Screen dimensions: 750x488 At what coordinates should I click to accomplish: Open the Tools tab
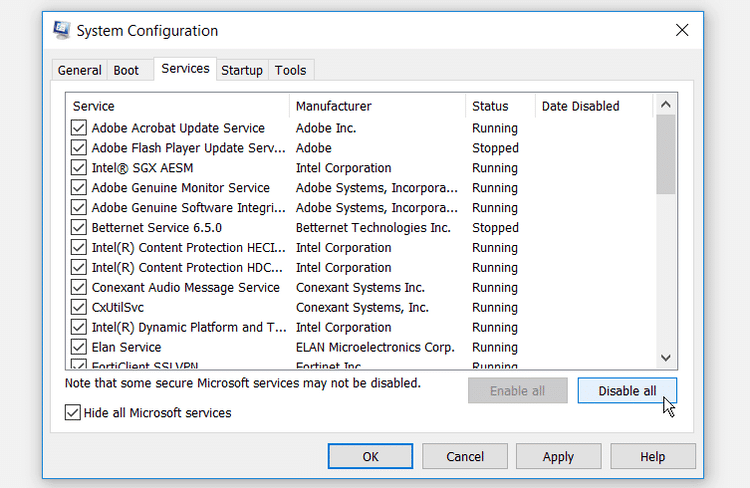coord(291,71)
